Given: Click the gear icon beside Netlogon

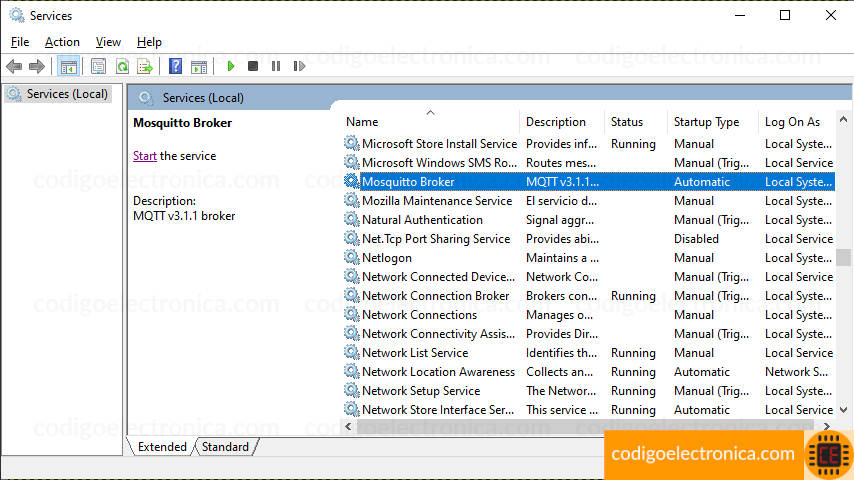Looking at the screenshot, I should pyautogui.click(x=352, y=257).
